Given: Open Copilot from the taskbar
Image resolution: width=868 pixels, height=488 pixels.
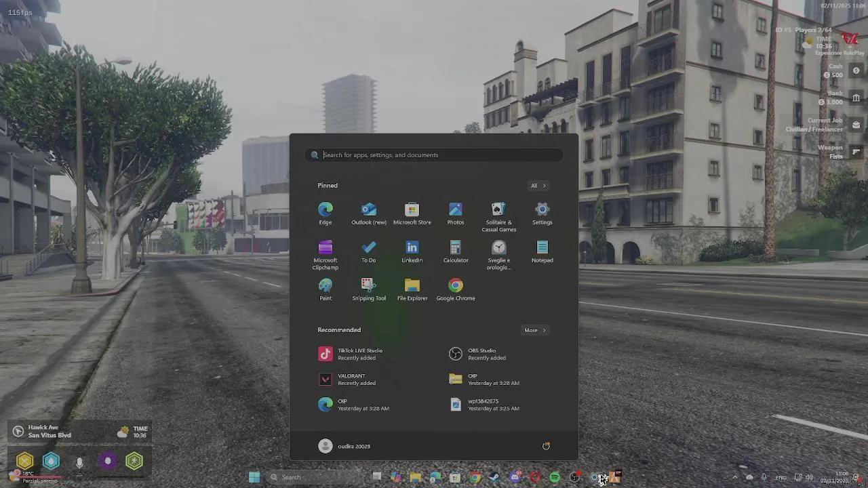Looking at the screenshot, I should (x=396, y=477).
